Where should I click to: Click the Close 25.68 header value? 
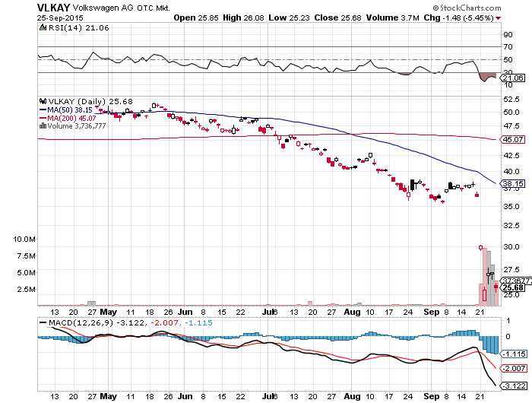click(x=337, y=17)
